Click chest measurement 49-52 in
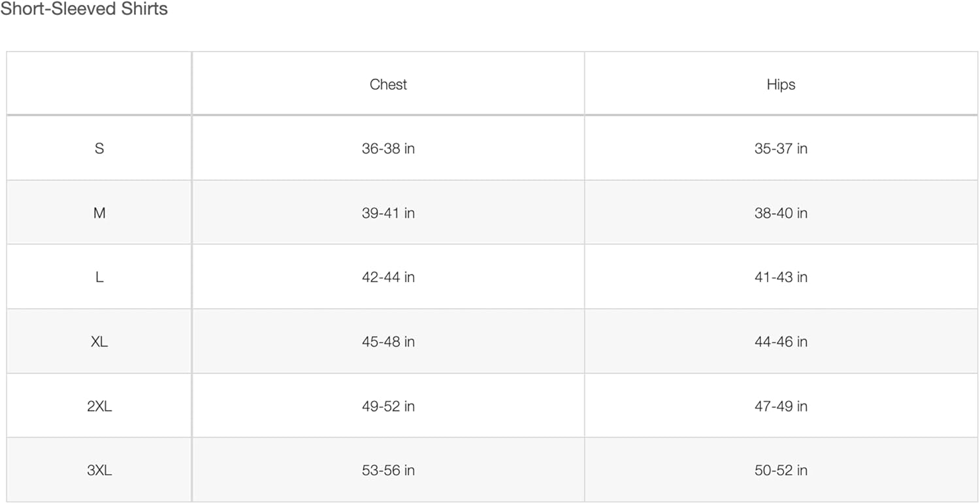The height and width of the screenshot is (504, 980). [388, 406]
